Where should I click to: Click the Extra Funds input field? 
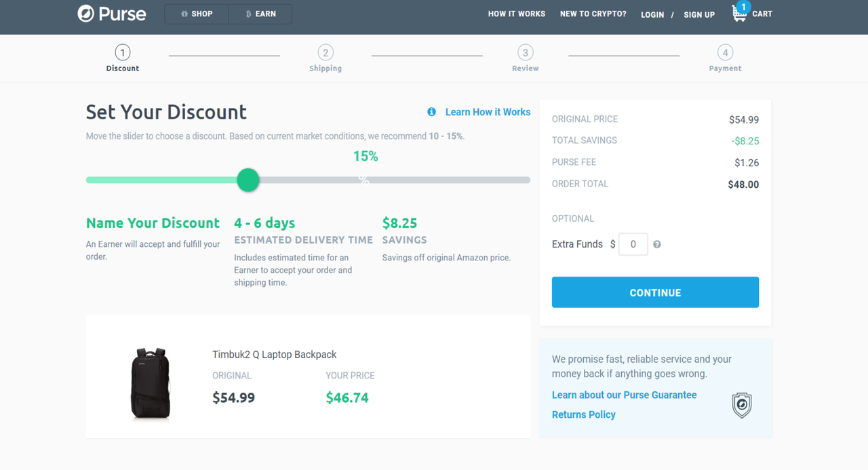point(633,244)
